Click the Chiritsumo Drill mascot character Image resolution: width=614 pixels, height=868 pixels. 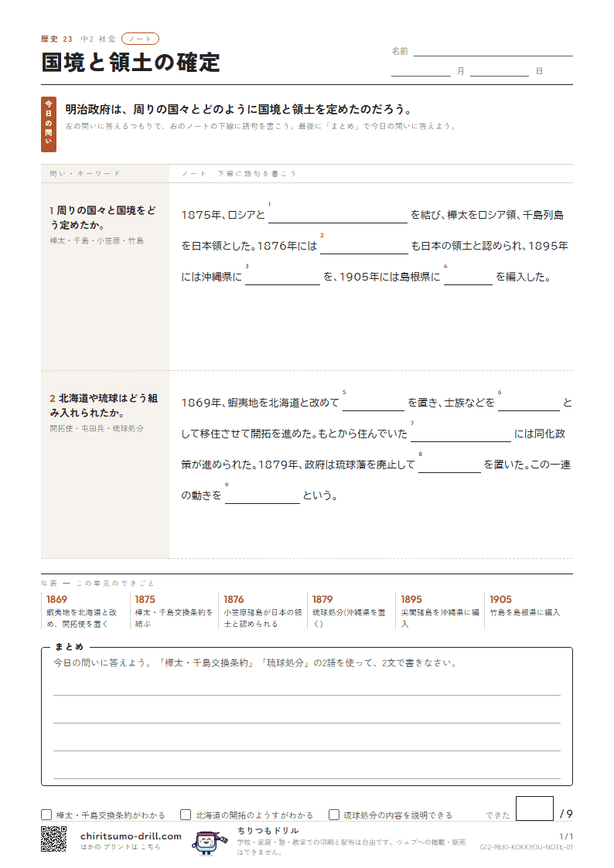point(209,842)
